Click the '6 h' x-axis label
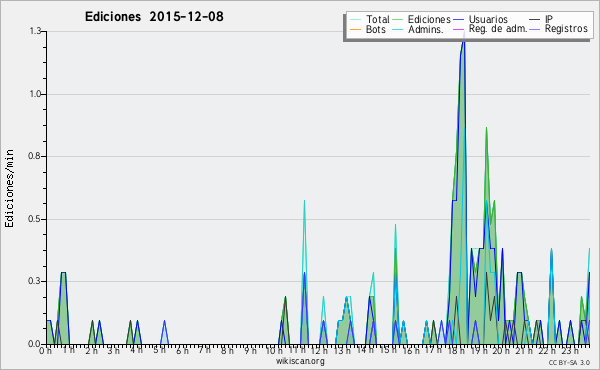Viewport: 600px width, 370px height. click(x=182, y=350)
